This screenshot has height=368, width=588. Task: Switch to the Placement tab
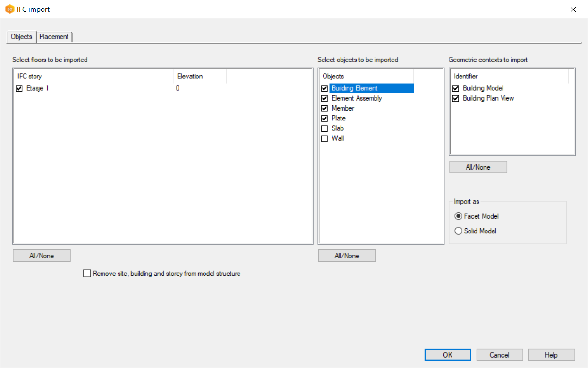[54, 37]
